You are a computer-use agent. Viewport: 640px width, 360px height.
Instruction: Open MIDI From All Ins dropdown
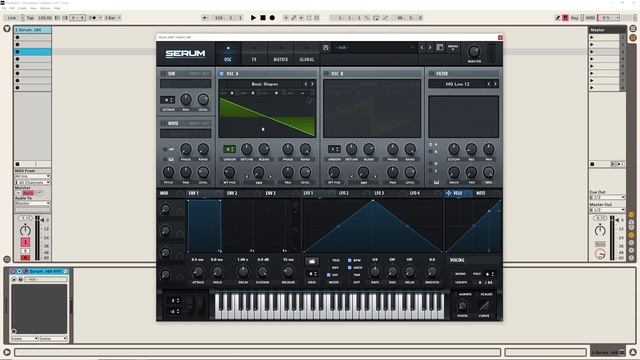pyautogui.click(x=33, y=176)
